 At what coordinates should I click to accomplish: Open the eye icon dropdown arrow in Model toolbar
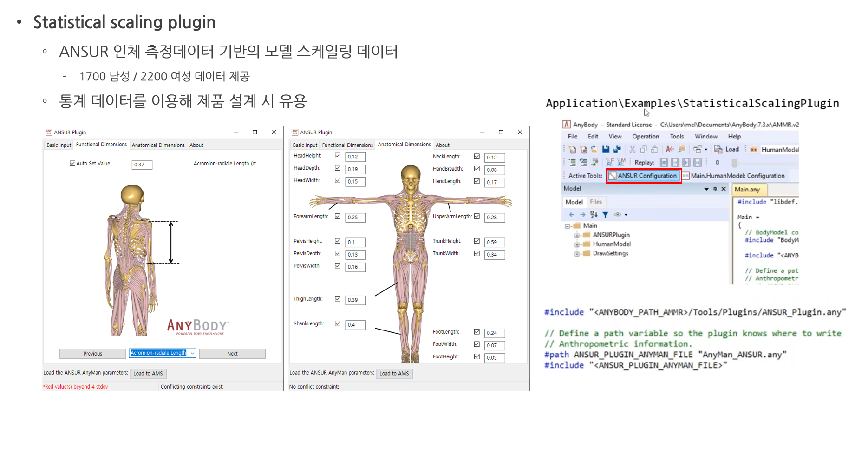pos(626,215)
